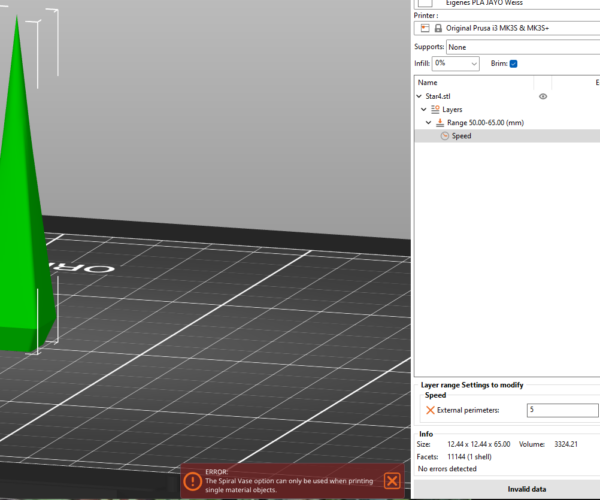Click the Eigenes PLA JAYO Weiss preset

(x=484, y=3)
